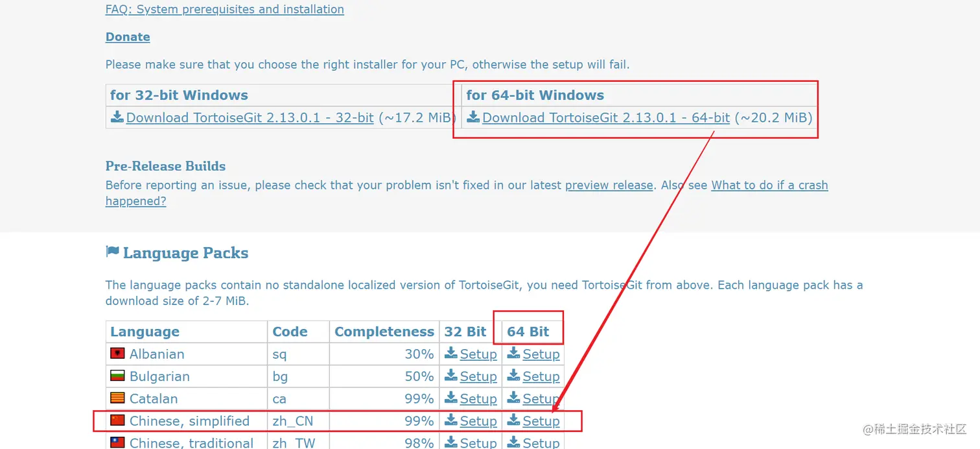The height and width of the screenshot is (449, 980).
Task: Download Bulgarian 64 Bit Setup
Action: click(541, 376)
